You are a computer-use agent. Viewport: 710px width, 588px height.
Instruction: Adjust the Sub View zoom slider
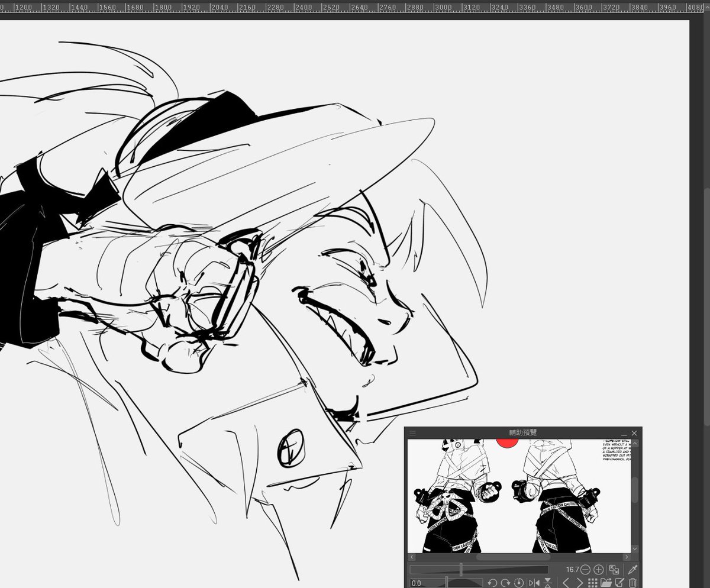(x=479, y=570)
